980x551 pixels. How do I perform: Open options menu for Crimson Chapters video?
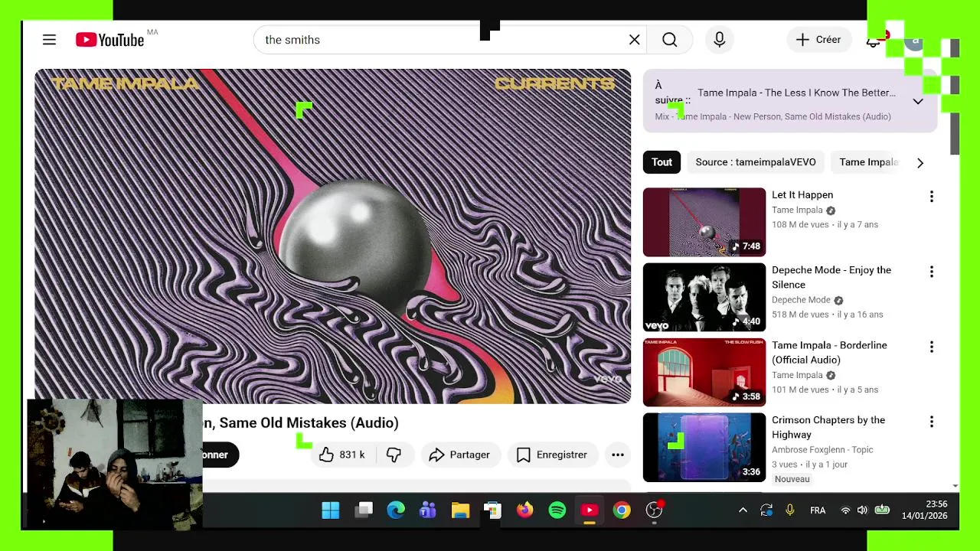(x=932, y=422)
